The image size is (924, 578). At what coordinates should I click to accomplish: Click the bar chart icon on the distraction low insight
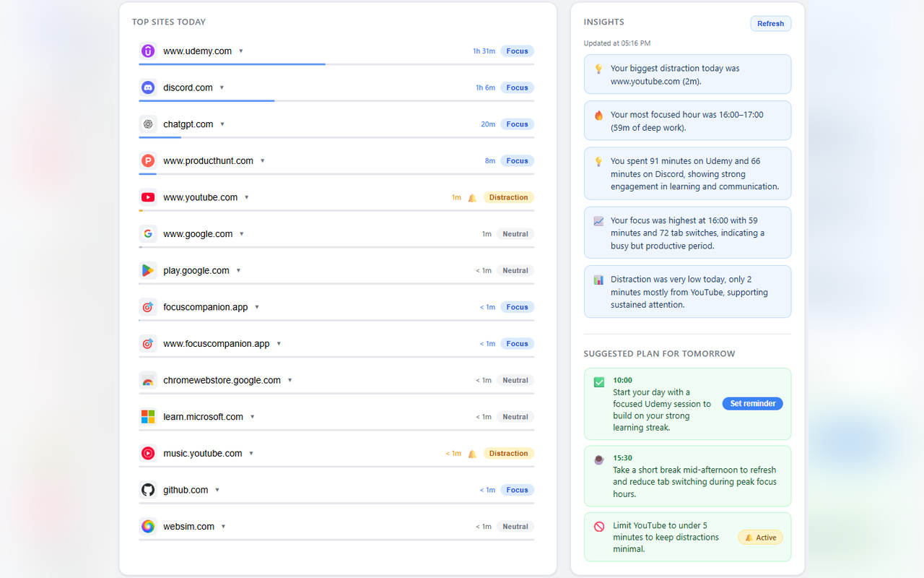[598, 280]
